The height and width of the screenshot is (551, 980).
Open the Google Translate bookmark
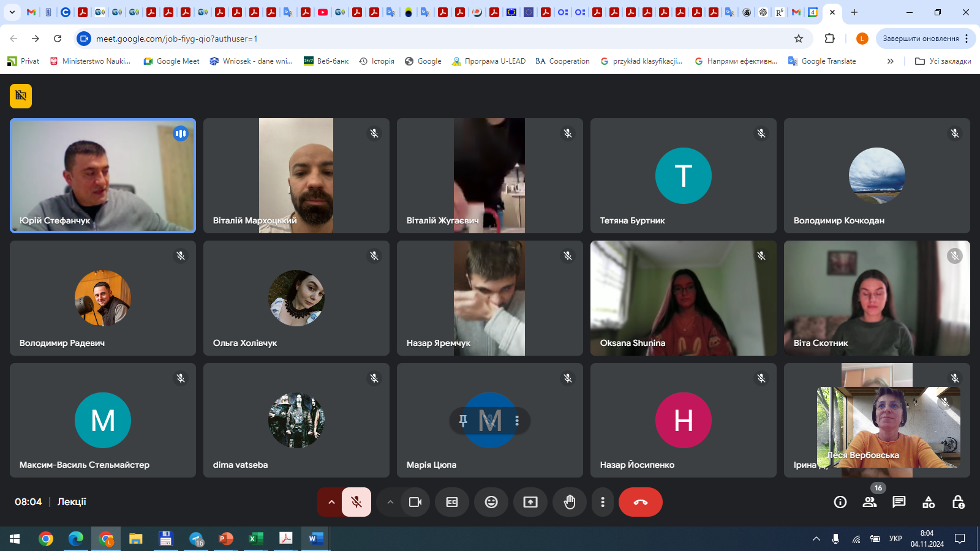click(x=822, y=61)
